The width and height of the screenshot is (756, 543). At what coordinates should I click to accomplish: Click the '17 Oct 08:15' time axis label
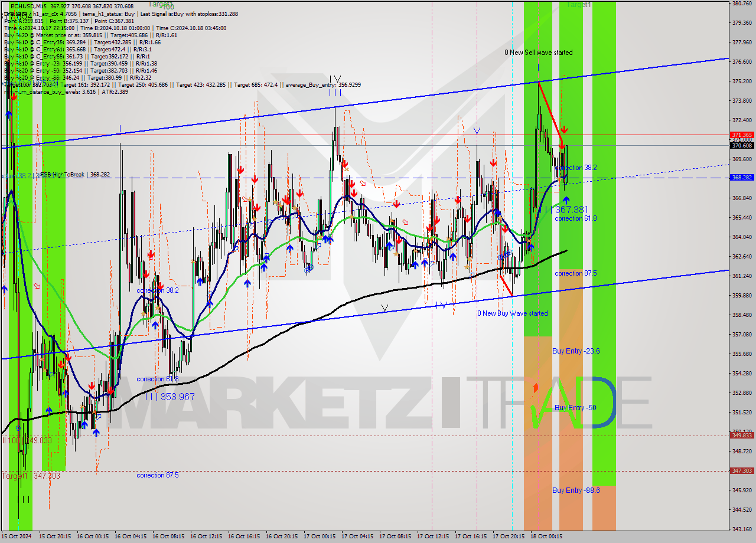tap(396, 537)
